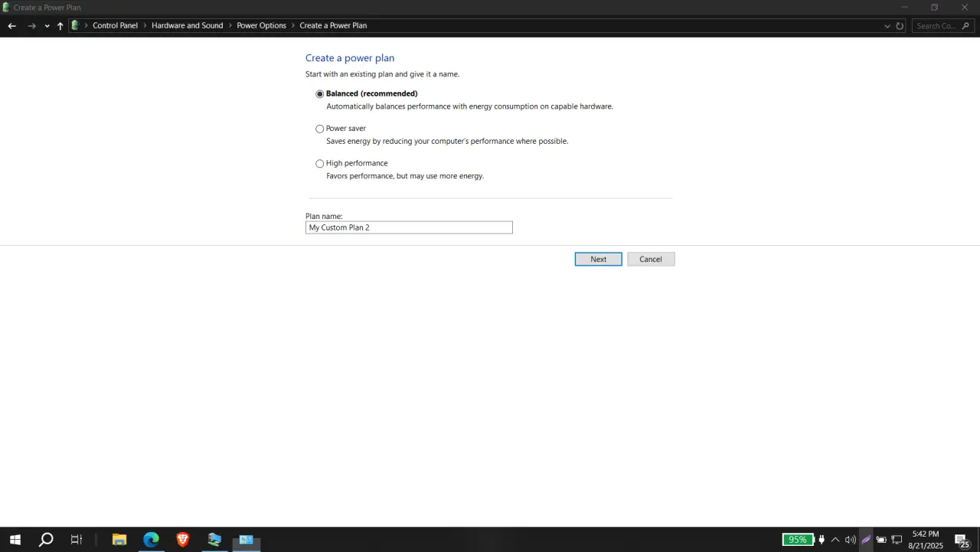
Task: Open the clock and date flyout
Action: point(926,540)
